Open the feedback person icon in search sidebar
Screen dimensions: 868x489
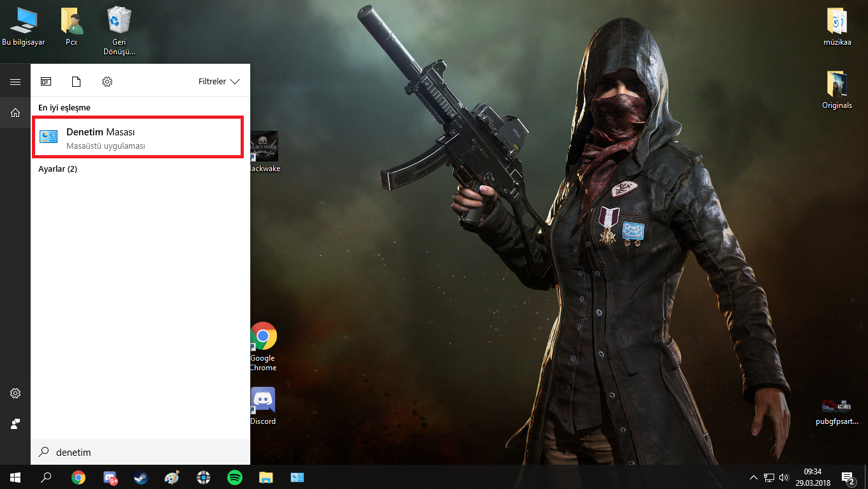point(15,424)
